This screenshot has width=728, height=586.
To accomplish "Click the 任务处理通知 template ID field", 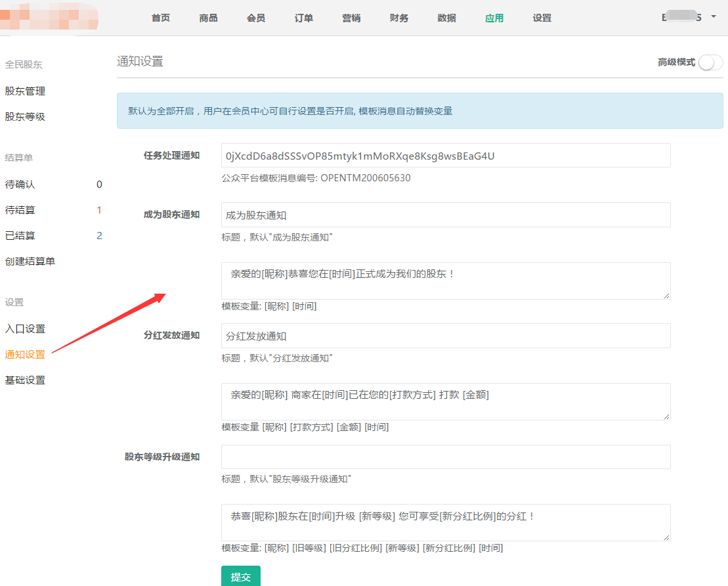I will 446,156.
